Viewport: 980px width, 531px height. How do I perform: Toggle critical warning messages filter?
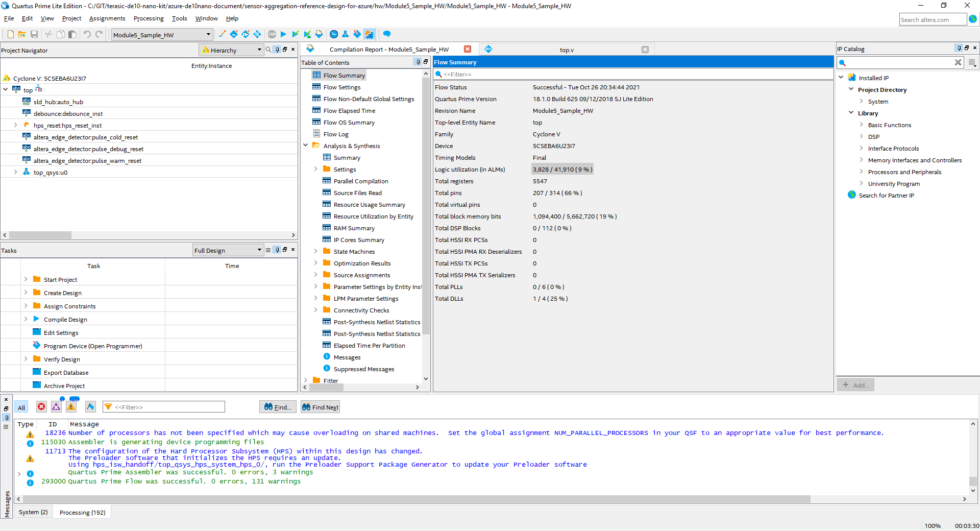tap(56, 407)
